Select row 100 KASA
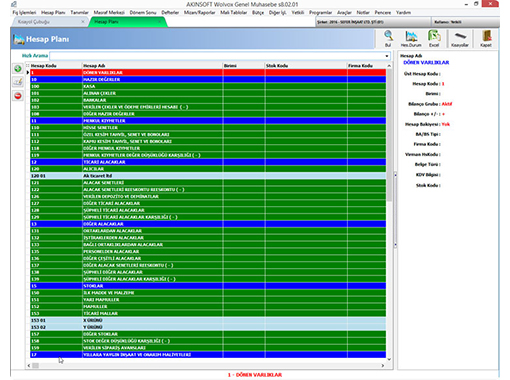Viewport: 510px width, 380px height. [x=208, y=86]
